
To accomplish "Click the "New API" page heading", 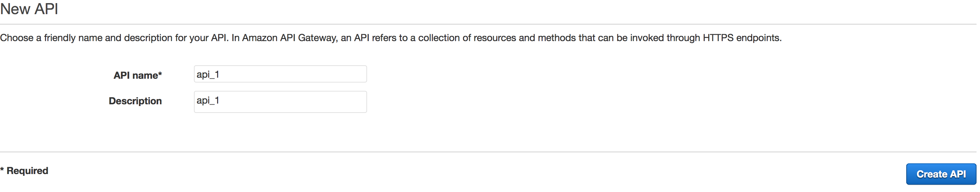I will pos(29,8).
